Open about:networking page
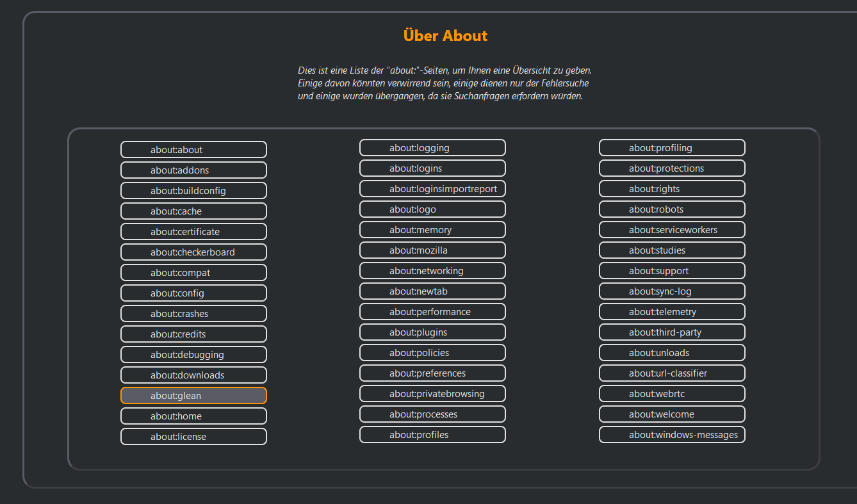This screenshot has width=857, height=504. coord(432,271)
